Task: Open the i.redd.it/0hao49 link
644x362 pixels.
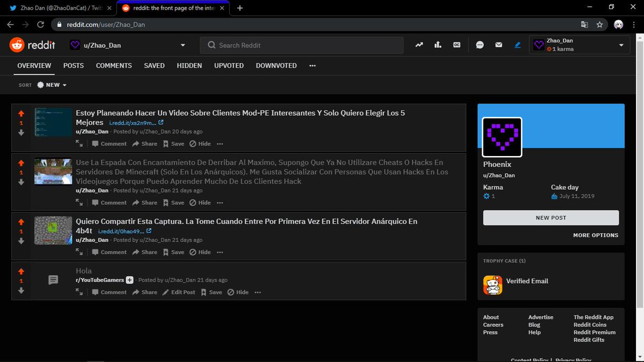Action: pyautogui.click(x=125, y=231)
